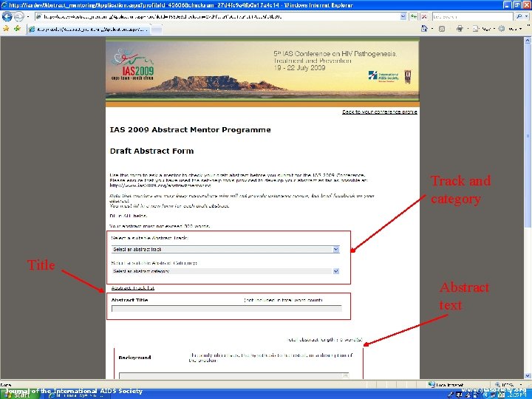Click the IAS 2009 conference logo
532x399 pixels.
[133, 65]
